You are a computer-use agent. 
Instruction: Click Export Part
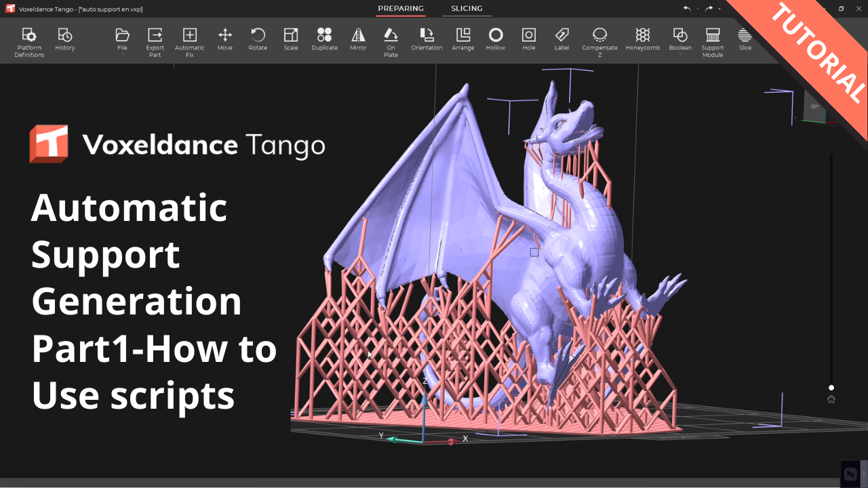155,42
